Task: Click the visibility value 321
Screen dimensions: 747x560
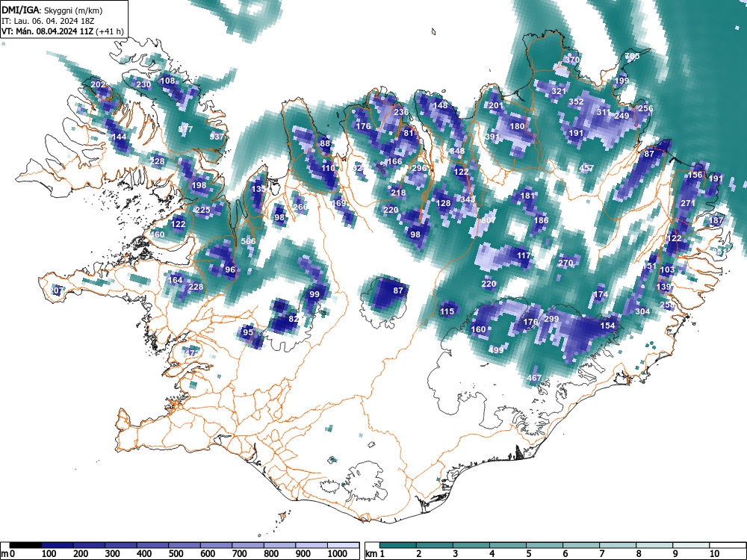Action: [558, 91]
